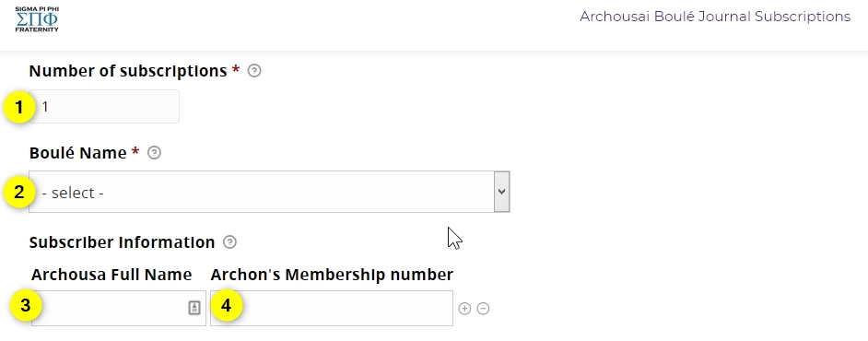Show help tooltip next to Boulé Name
Screen dimensions: 868x341
(x=155, y=153)
